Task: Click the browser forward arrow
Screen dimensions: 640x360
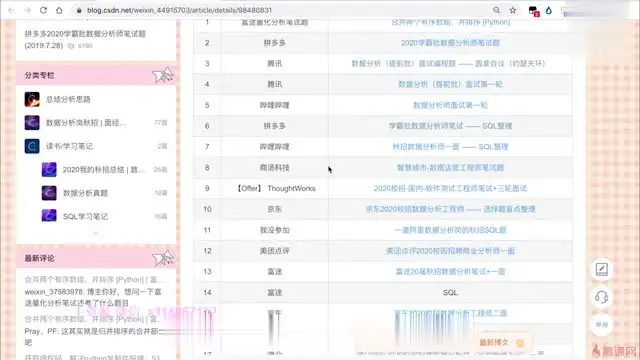Action: pos(27,10)
